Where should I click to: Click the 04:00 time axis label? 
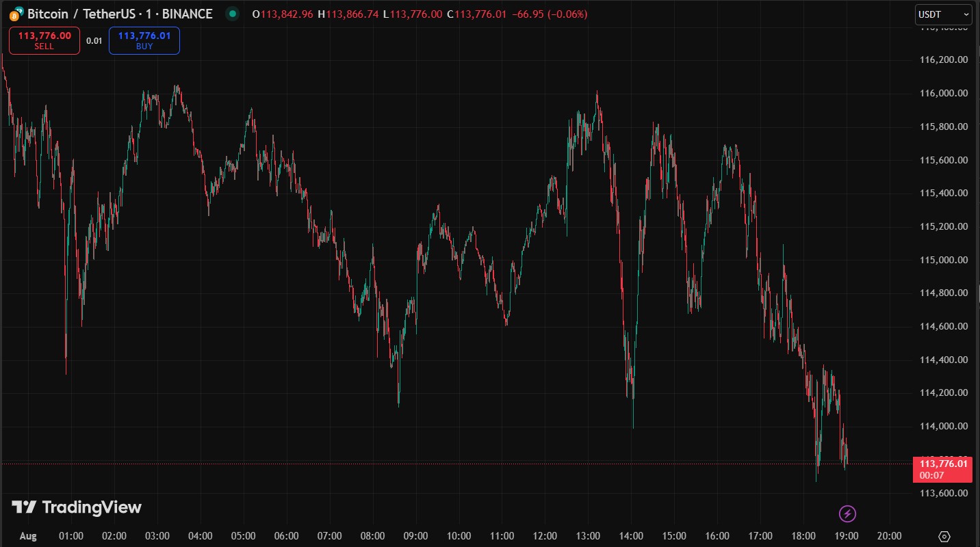tap(200, 536)
